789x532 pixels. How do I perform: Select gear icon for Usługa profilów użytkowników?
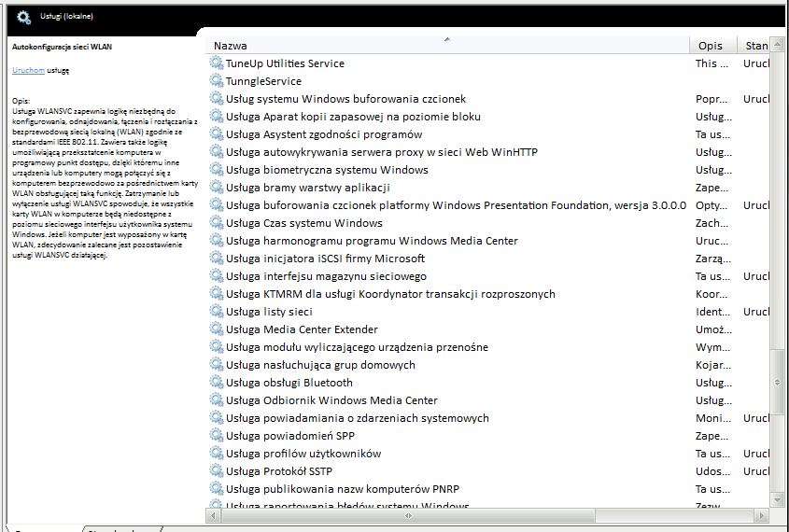pos(217,453)
